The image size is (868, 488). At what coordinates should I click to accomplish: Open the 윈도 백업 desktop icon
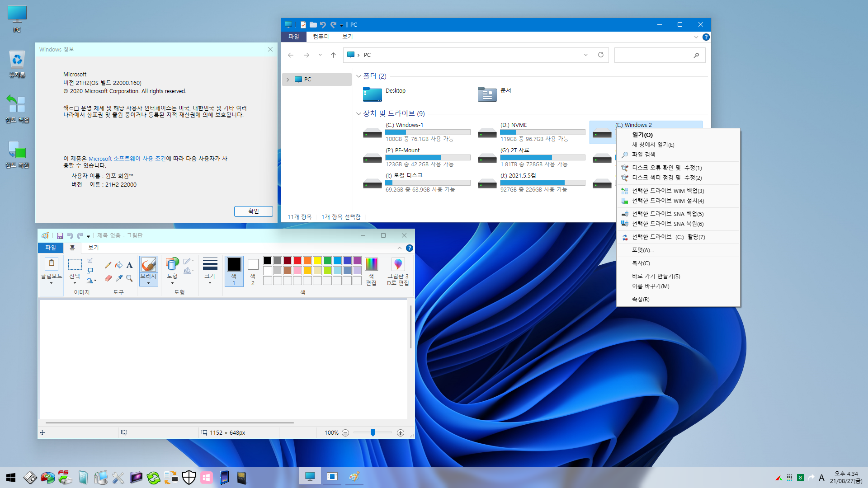pyautogui.click(x=17, y=108)
